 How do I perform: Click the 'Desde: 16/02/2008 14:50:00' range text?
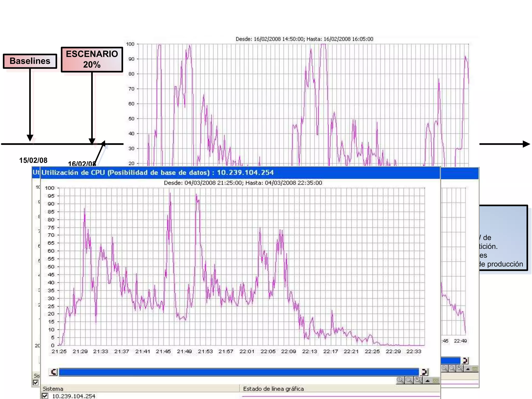pyautogui.click(x=270, y=39)
